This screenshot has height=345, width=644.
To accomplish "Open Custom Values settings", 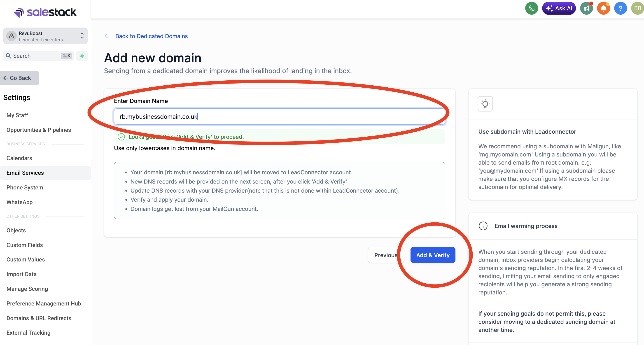I will [x=26, y=259].
